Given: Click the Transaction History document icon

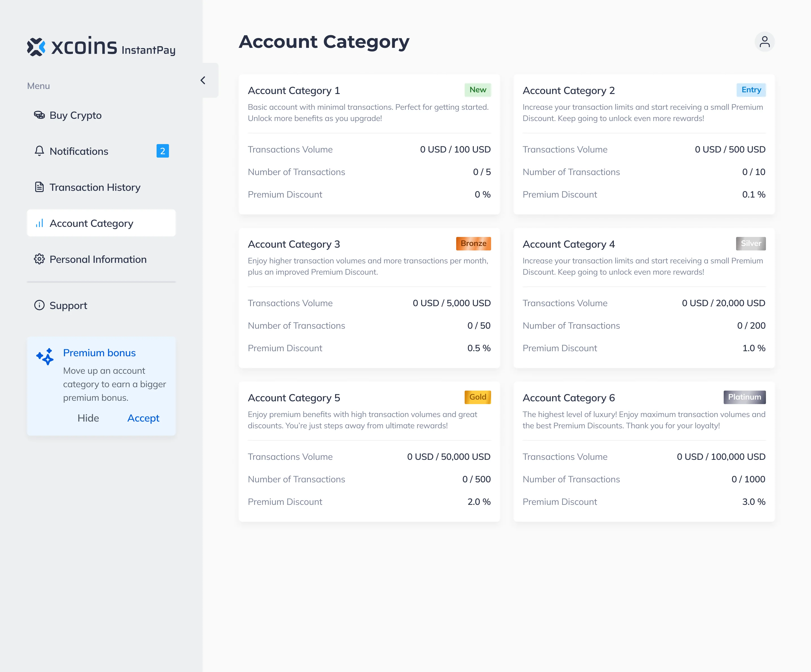Looking at the screenshot, I should 39,187.
